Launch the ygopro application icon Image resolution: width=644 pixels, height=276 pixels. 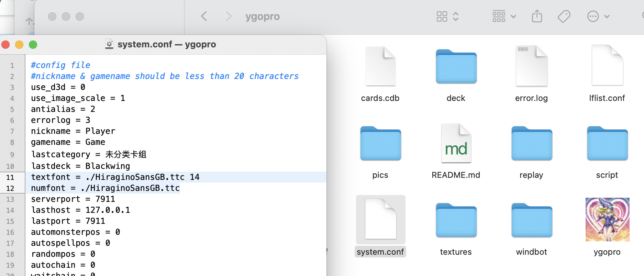pyautogui.click(x=607, y=220)
